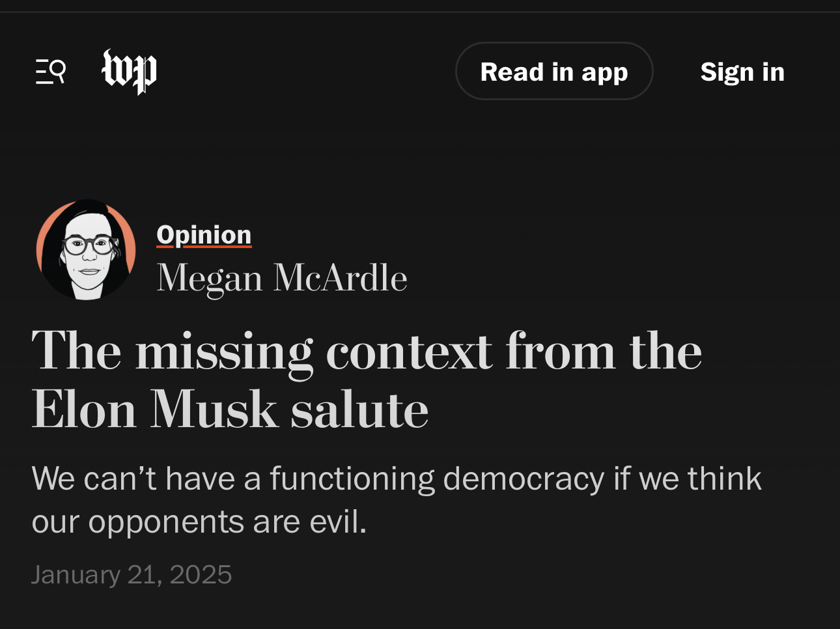Open Megan McArdle's author page

(282, 278)
